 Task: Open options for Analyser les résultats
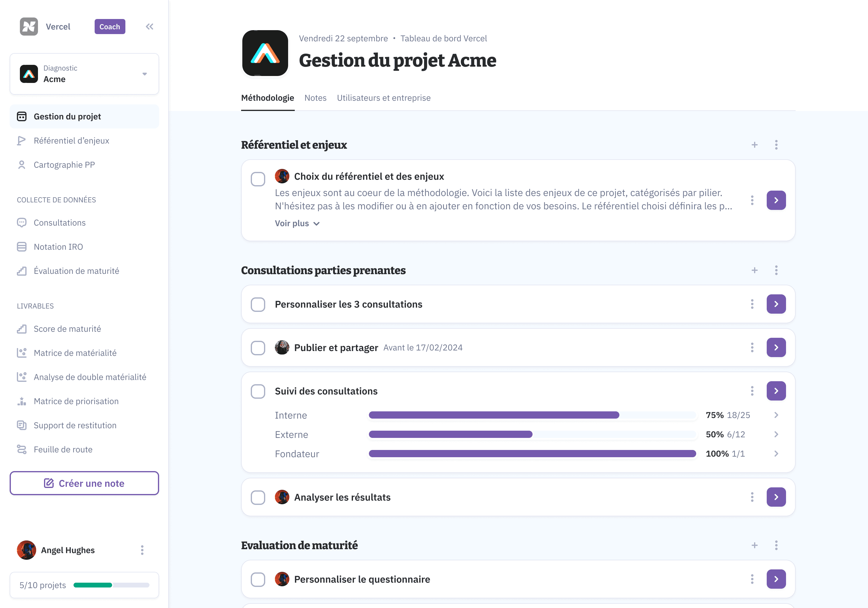click(752, 498)
